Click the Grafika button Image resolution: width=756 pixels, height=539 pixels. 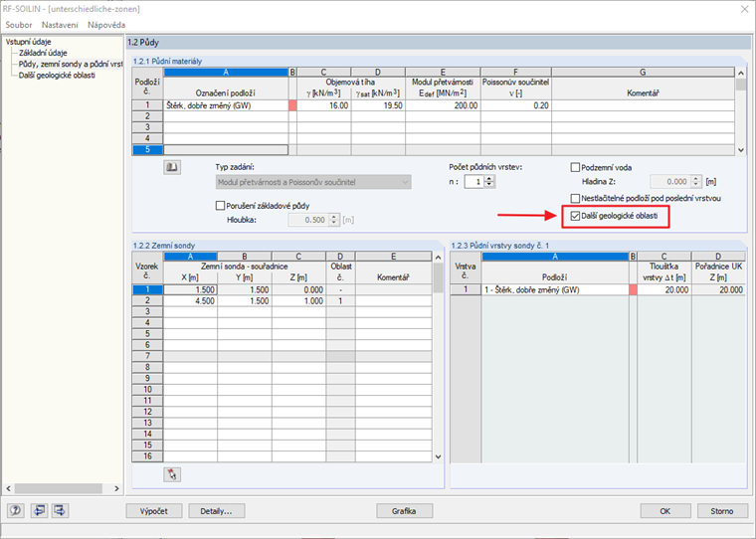404,511
